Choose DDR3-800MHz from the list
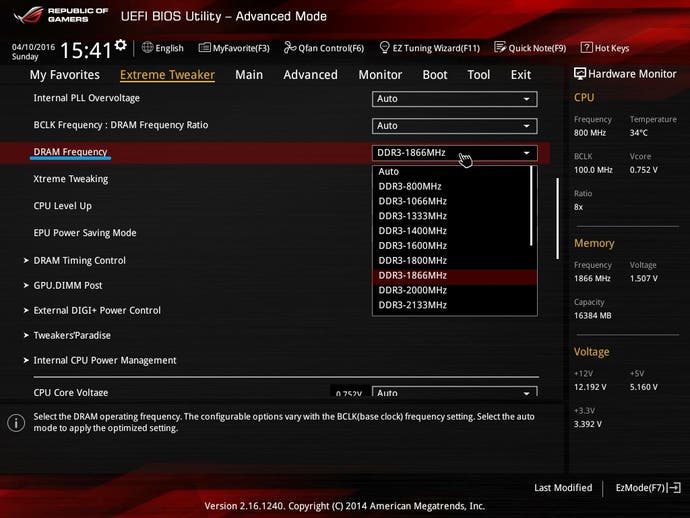This screenshot has width=690, height=518. point(451,186)
